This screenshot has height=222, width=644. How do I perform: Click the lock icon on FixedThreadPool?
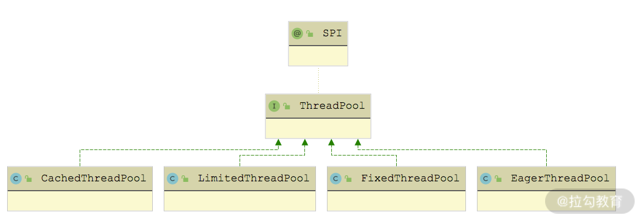348,179
